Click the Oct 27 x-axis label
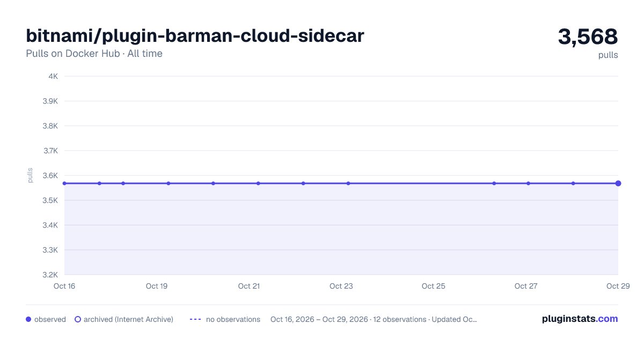The image size is (644, 338). (x=526, y=286)
